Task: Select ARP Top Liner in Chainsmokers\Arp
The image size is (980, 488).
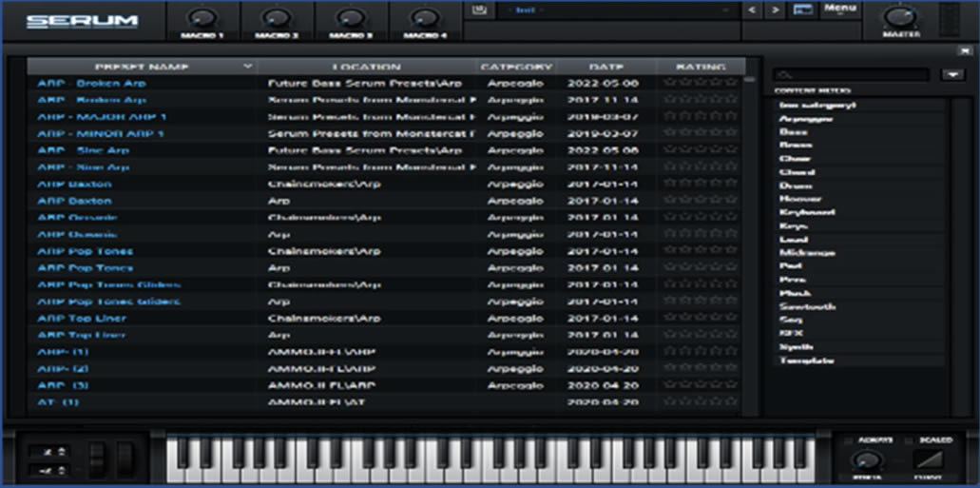Action: 82,318
